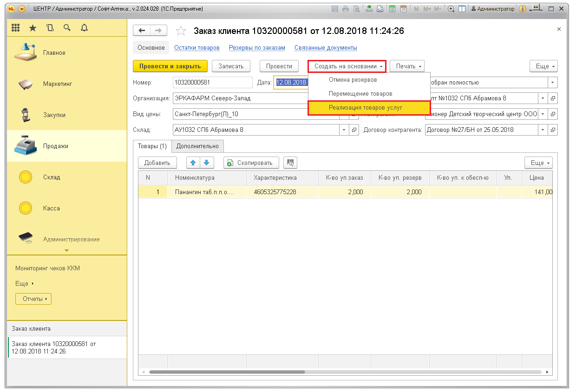This screenshot has width=576, height=392.
Task: Go back with the left arrow button
Action: [x=142, y=31]
